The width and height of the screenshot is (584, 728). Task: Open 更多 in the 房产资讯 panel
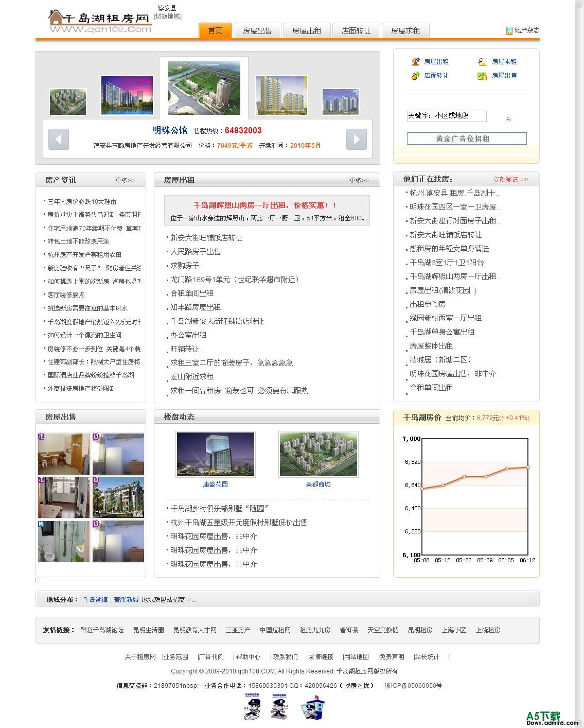(125, 181)
